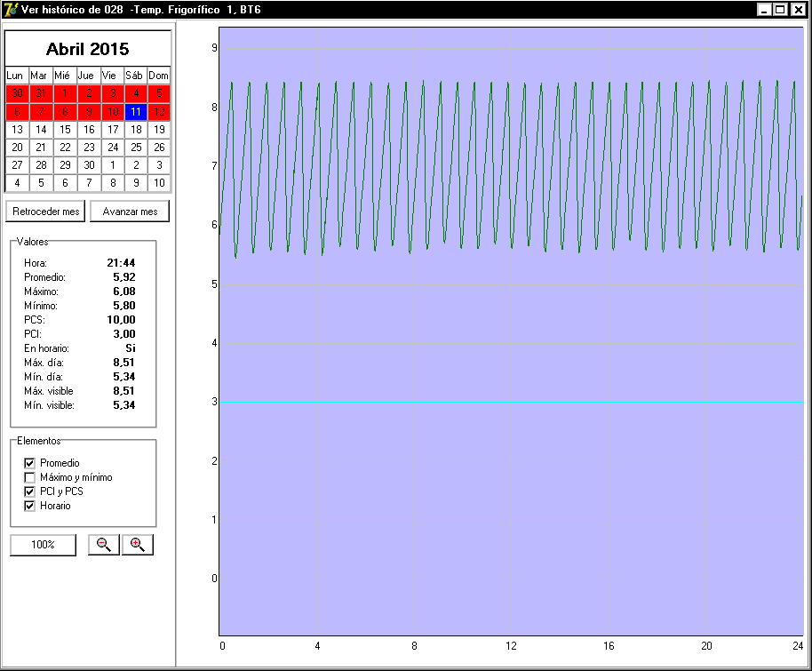Image resolution: width=812 pixels, height=671 pixels.
Task: Select red calendar day 30 in first row
Action: tap(17, 93)
